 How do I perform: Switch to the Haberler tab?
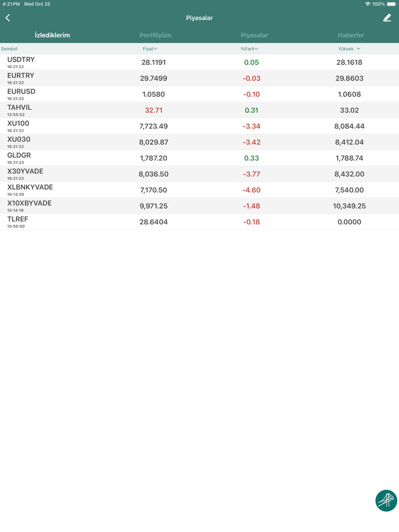click(351, 35)
